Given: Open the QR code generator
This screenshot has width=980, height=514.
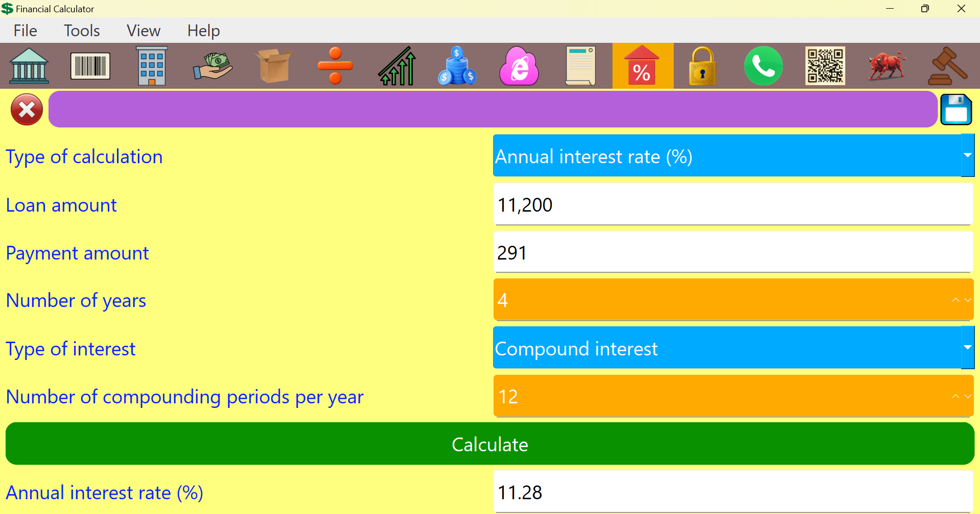Looking at the screenshot, I should [825, 66].
